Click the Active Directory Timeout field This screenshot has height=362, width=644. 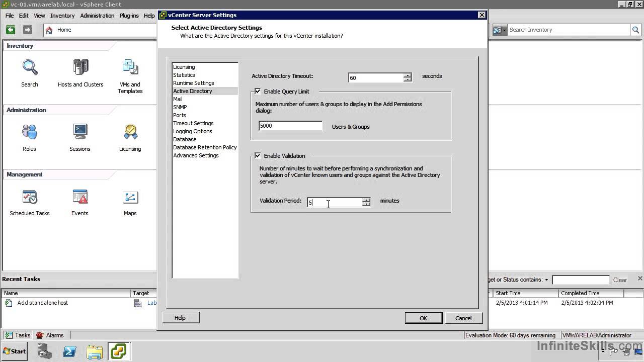(376, 77)
